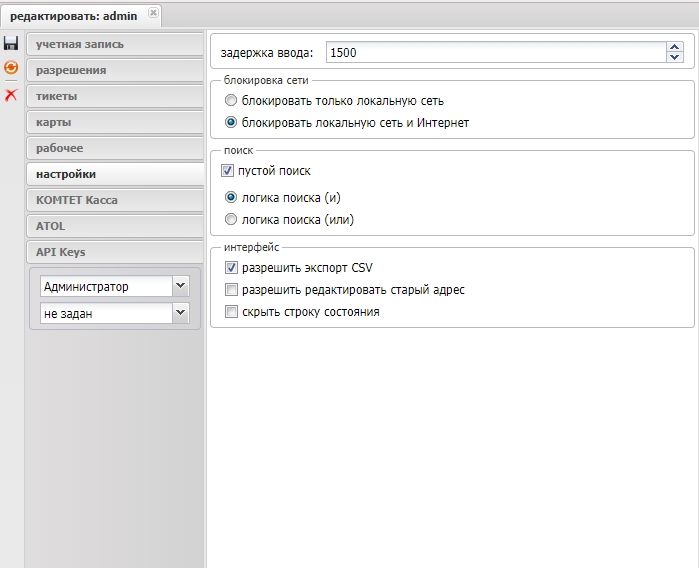The height and width of the screenshot is (568, 699).
Task: Open the 'учетная запись' section
Action: point(115,44)
